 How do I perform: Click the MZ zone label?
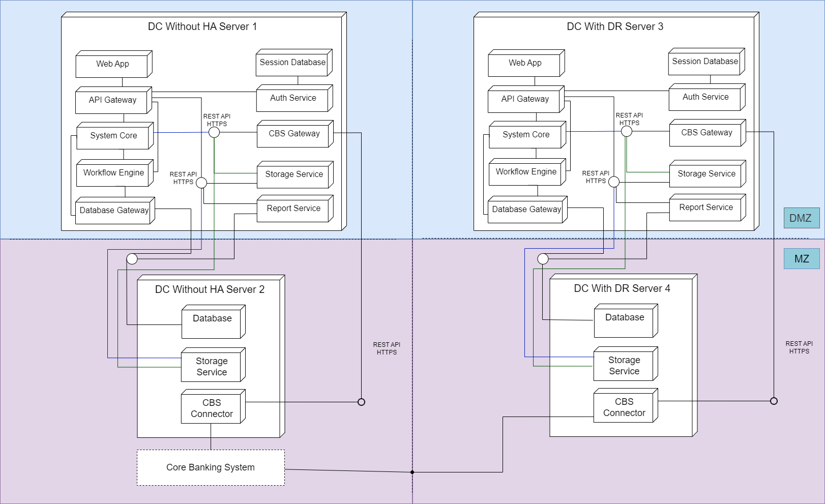pos(802,258)
